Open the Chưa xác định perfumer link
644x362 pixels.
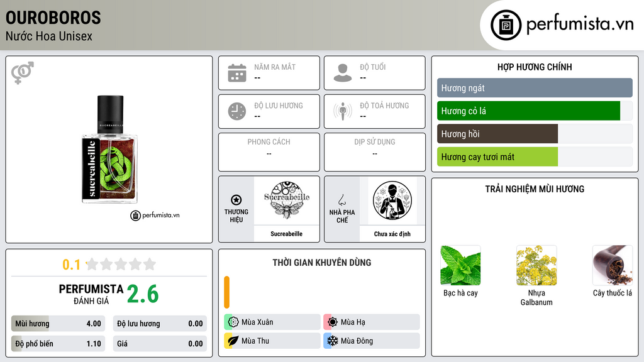click(x=392, y=234)
